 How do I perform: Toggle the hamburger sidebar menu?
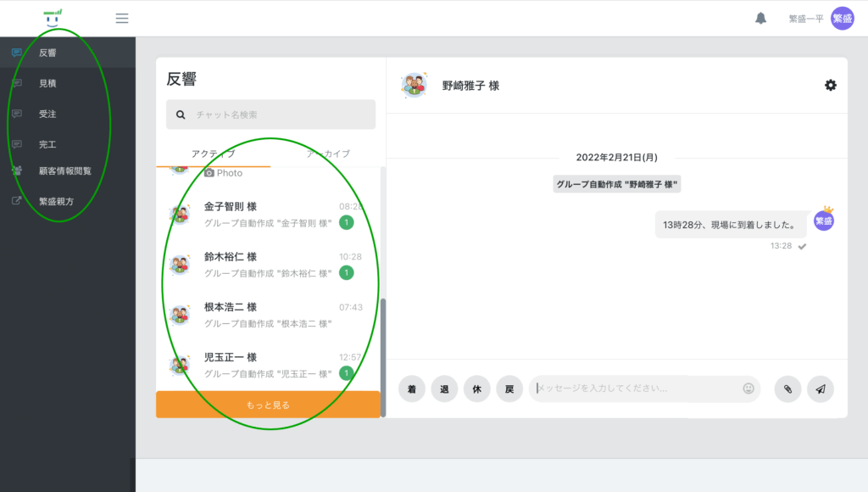[x=122, y=19]
